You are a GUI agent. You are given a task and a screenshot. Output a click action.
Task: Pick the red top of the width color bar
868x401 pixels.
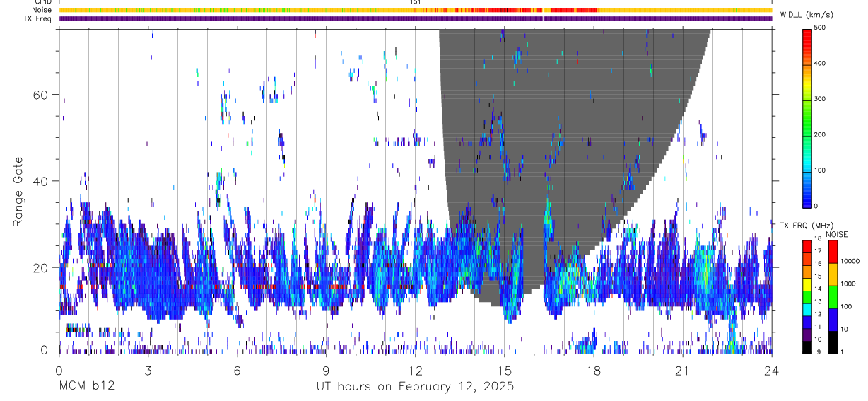(807, 37)
